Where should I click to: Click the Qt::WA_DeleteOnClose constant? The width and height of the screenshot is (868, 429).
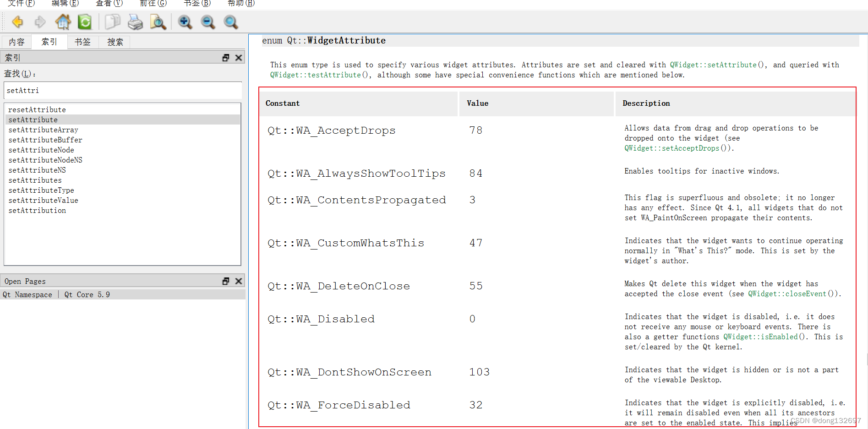click(338, 286)
